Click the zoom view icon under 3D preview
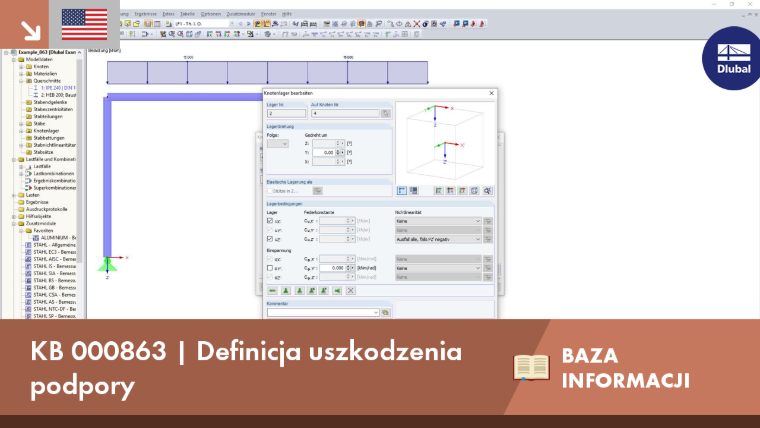This screenshot has width=760, height=428. click(x=487, y=191)
